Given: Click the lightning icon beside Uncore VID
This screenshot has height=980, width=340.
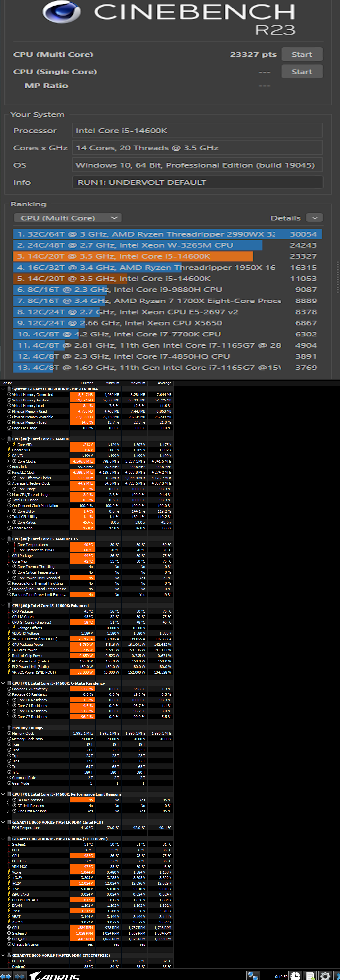Looking at the screenshot, I should [9, 450].
